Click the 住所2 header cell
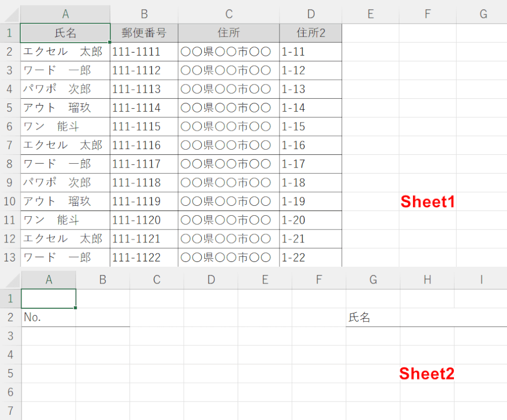Image resolution: width=507 pixels, height=420 pixels. (x=311, y=33)
